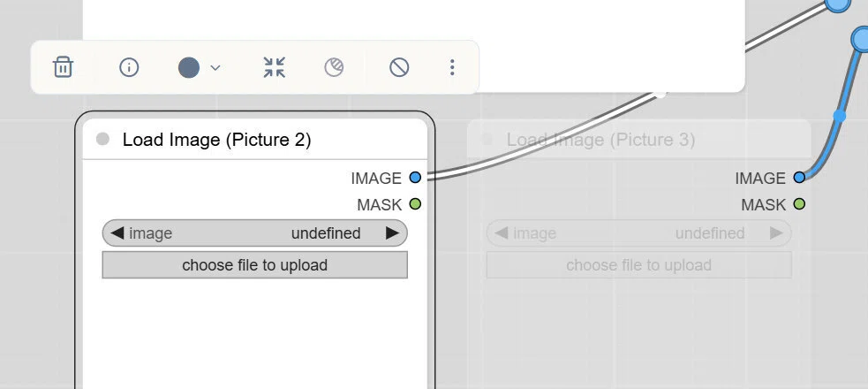Expand the color dropdown chevron
This screenshot has width=868, height=389.
(x=215, y=67)
